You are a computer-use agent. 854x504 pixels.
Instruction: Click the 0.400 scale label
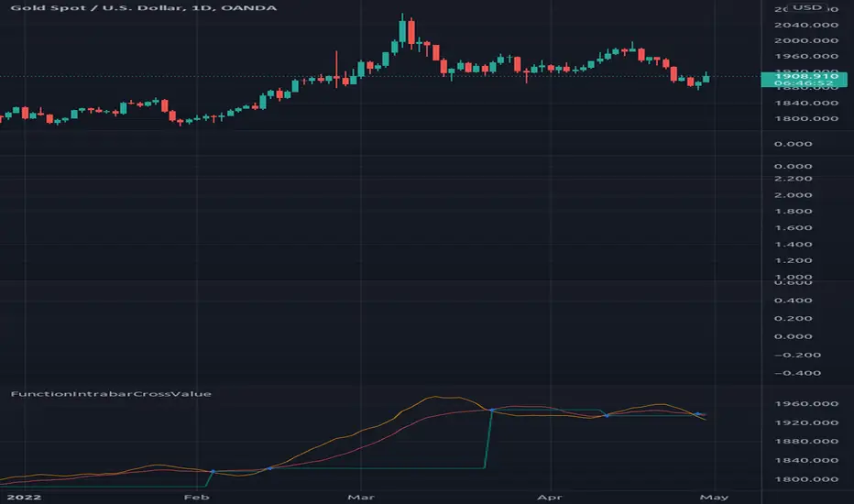(793, 301)
